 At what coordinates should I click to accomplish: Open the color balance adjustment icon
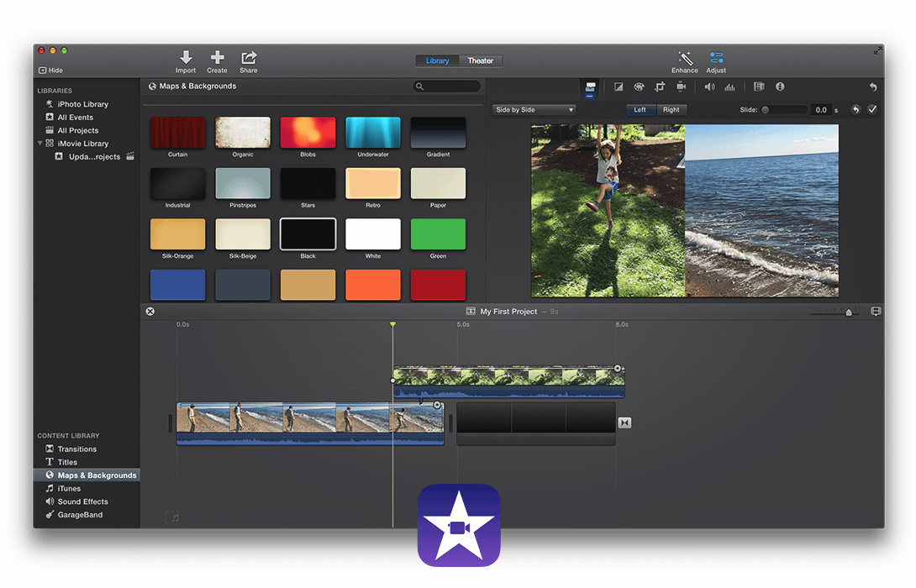tap(619, 87)
